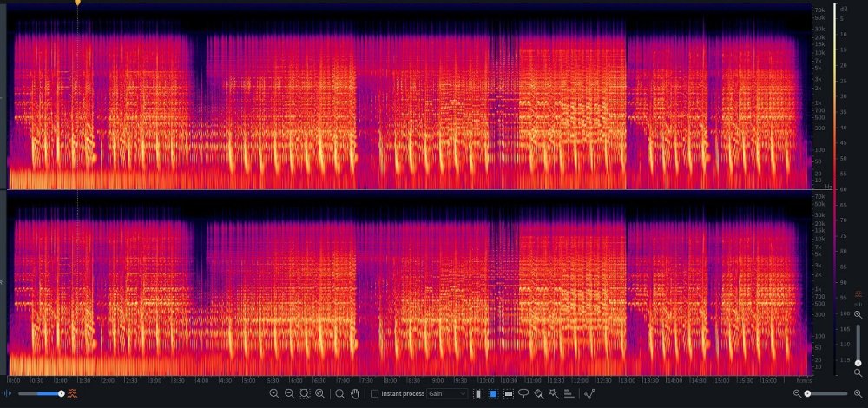Image resolution: width=868 pixels, height=408 pixels.
Task: Click the playhead marker above the spectrogram
Action: pyautogui.click(x=77, y=3)
